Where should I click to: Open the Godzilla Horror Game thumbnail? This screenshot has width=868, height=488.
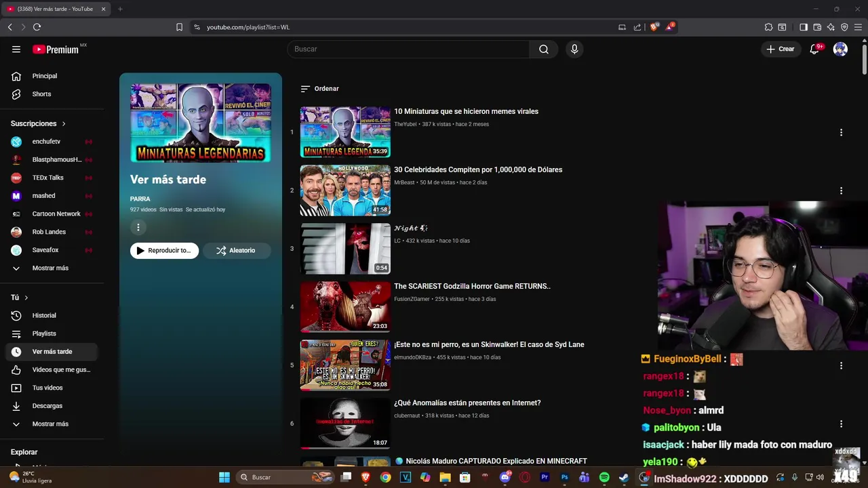tap(345, 307)
